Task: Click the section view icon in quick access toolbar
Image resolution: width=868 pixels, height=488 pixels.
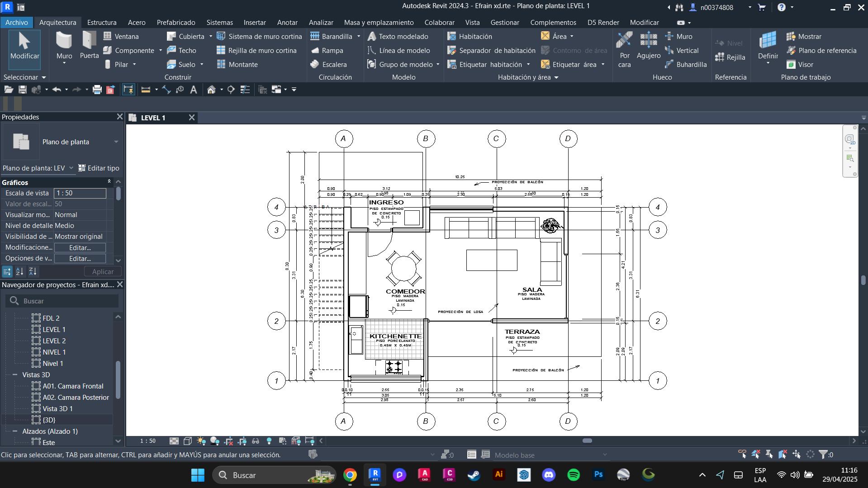Action: point(231,90)
